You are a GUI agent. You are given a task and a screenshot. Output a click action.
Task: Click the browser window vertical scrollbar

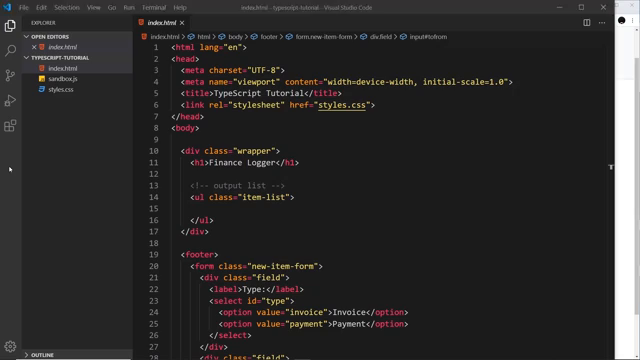coord(637,186)
